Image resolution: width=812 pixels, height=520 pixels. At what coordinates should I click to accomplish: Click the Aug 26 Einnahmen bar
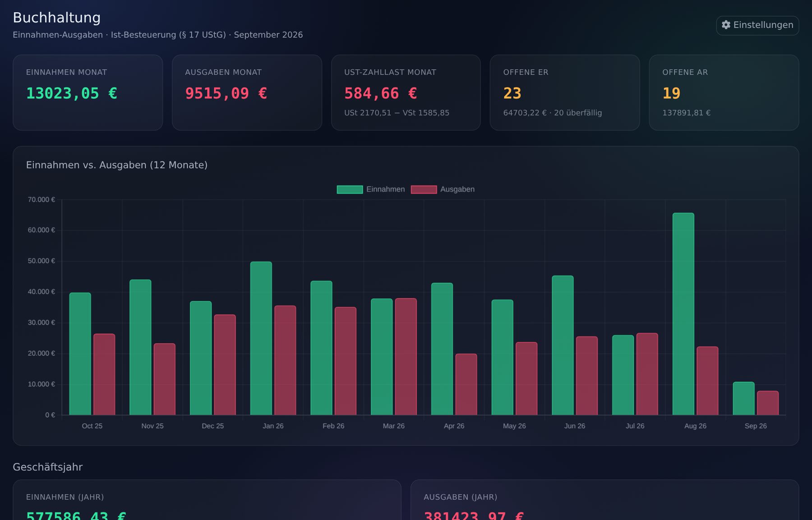pyautogui.click(x=683, y=314)
